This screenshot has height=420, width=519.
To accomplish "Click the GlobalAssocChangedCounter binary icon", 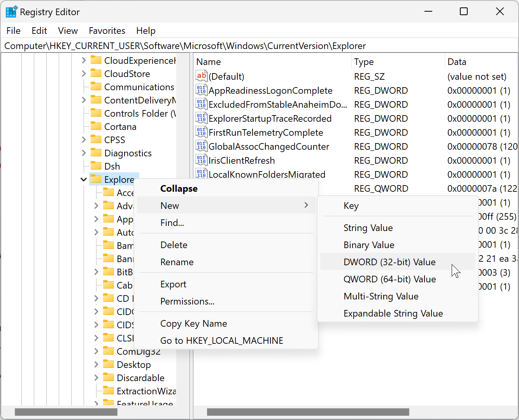I will pyautogui.click(x=201, y=146).
